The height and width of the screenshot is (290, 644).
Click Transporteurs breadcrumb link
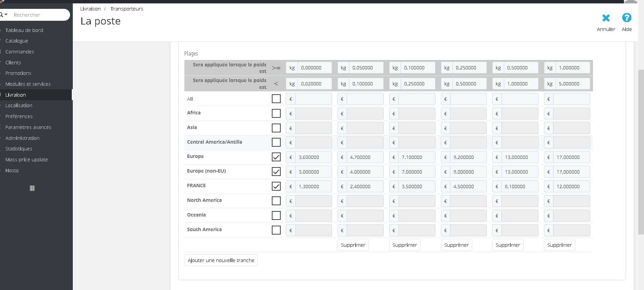(x=127, y=9)
